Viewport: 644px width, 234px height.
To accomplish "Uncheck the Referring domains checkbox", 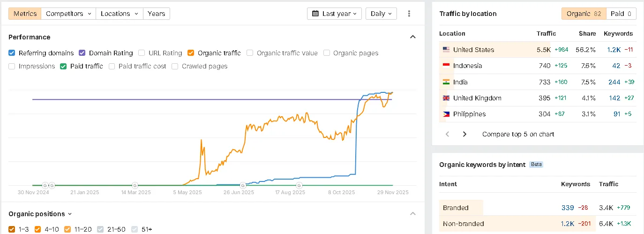I will tap(12, 53).
